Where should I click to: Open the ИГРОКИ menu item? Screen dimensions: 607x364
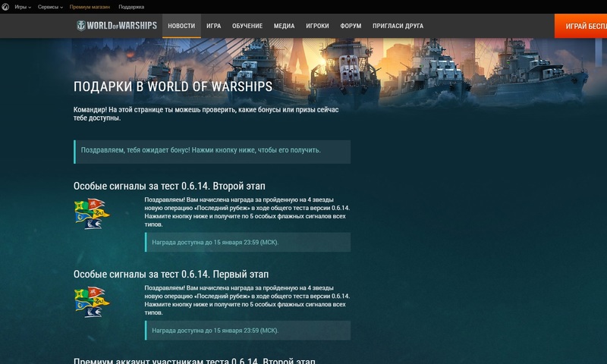317,26
